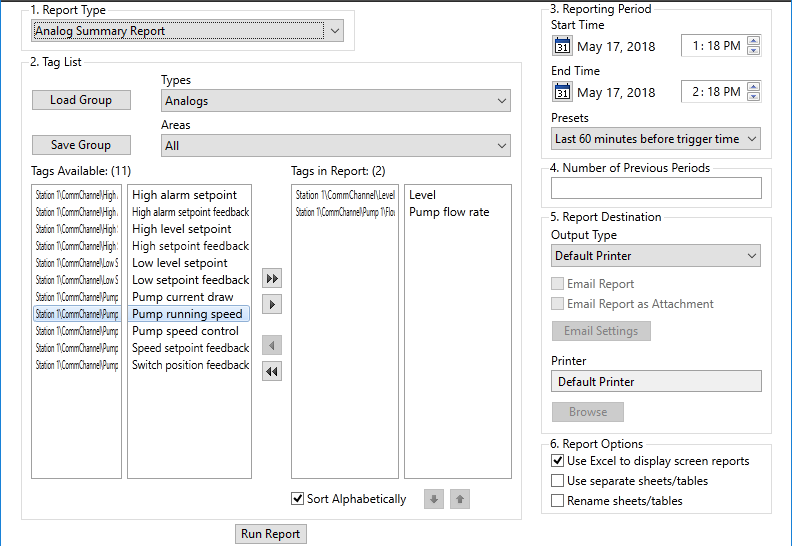Select Pump current draw in available tags
The width and height of the screenshot is (792, 546).
tap(183, 297)
